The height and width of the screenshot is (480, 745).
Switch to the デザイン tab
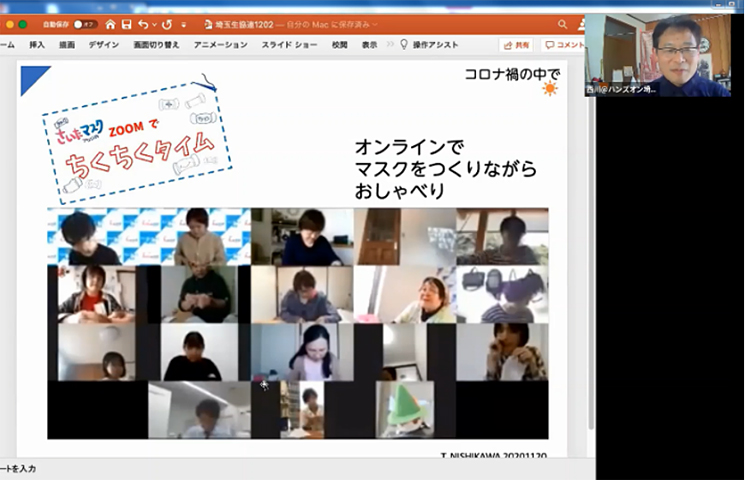103,45
